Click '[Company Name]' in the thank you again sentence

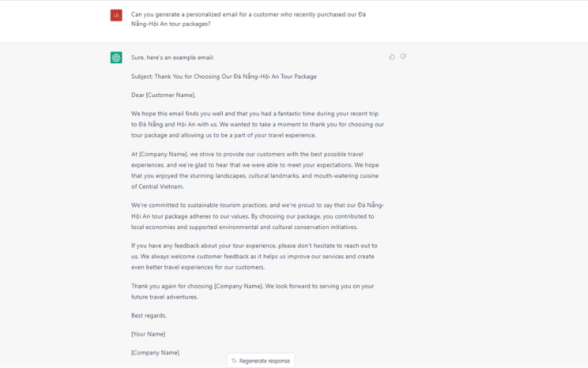[x=238, y=286]
